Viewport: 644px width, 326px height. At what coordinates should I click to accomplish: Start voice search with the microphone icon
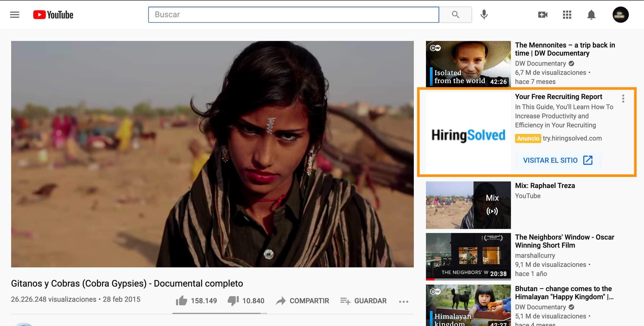(484, 15)
